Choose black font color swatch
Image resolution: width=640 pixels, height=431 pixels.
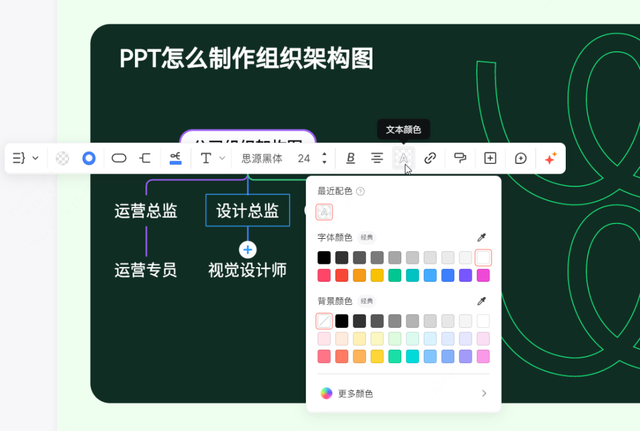pos(324,258)
